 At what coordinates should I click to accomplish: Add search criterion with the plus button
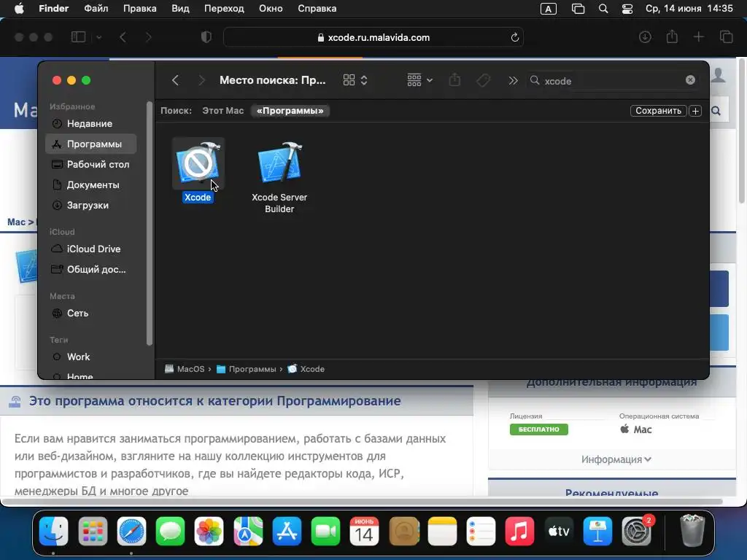(x=695, y=111)
